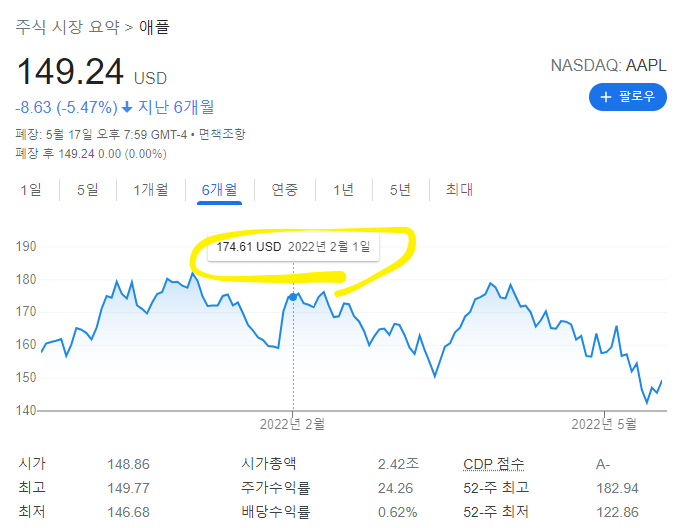Viewport: 677px width, 528px height.
Task: Select the 1일 time range tab
Action: tap(31, 190)
